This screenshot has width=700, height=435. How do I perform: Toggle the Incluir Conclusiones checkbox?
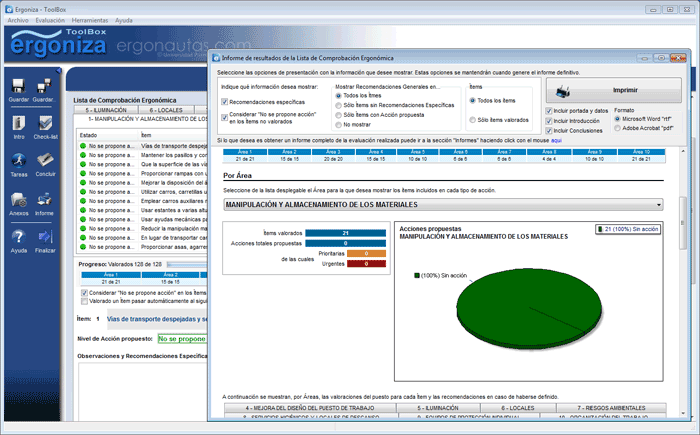(549, 131)
